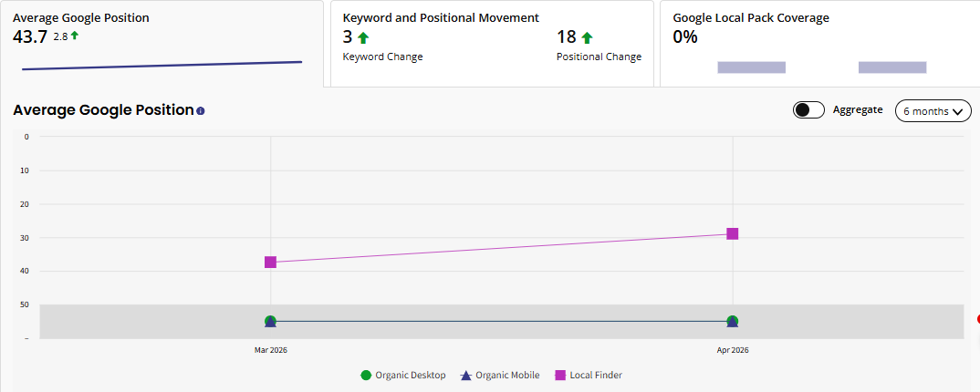Click the Organic marker at Mar 2026
980x392 pixels.
click(x=270, y=321)
